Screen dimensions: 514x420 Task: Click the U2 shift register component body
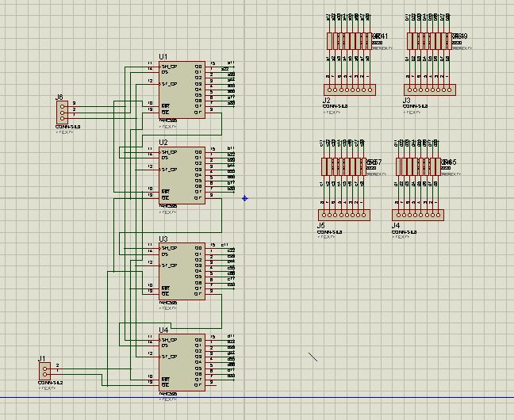pos(182,175)
